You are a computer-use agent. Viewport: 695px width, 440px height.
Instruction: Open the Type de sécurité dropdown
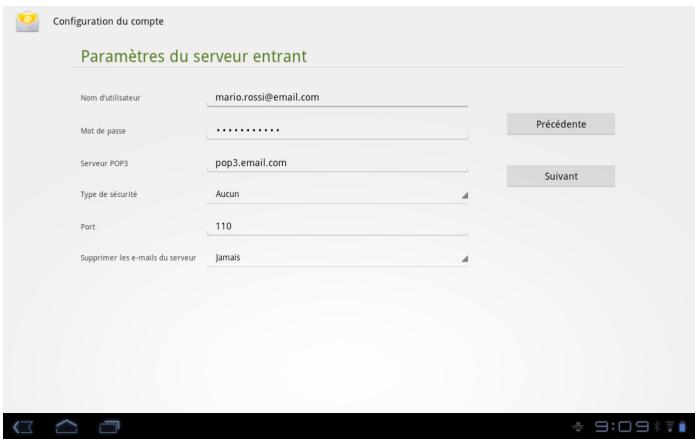coord(337,194)
